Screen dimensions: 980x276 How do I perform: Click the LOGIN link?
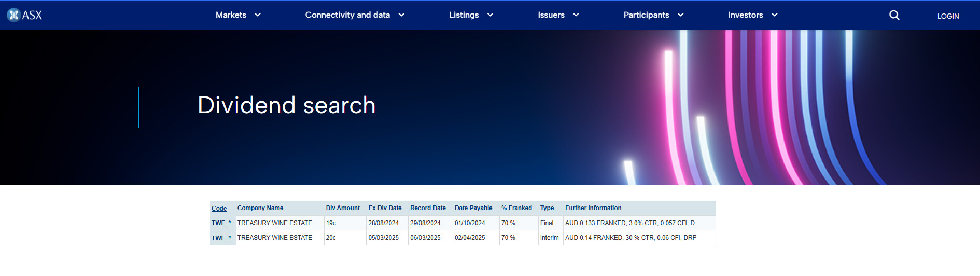coord(948,16)
